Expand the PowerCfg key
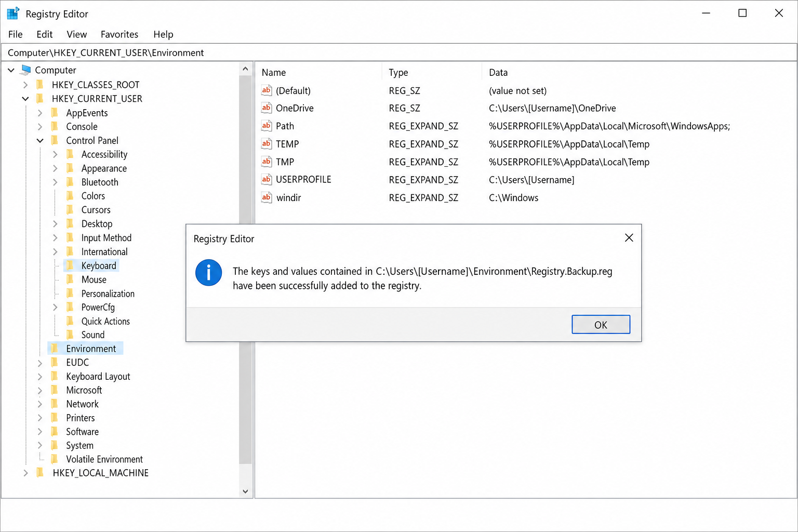The height and width of the screenshot is (532, 798). (x=55, y=308)
